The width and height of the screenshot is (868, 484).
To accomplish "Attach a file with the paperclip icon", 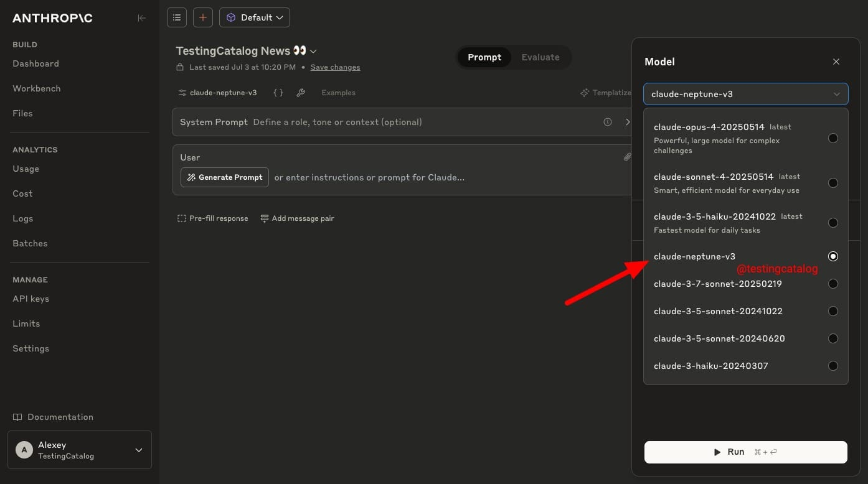I will tap(628, 157).
